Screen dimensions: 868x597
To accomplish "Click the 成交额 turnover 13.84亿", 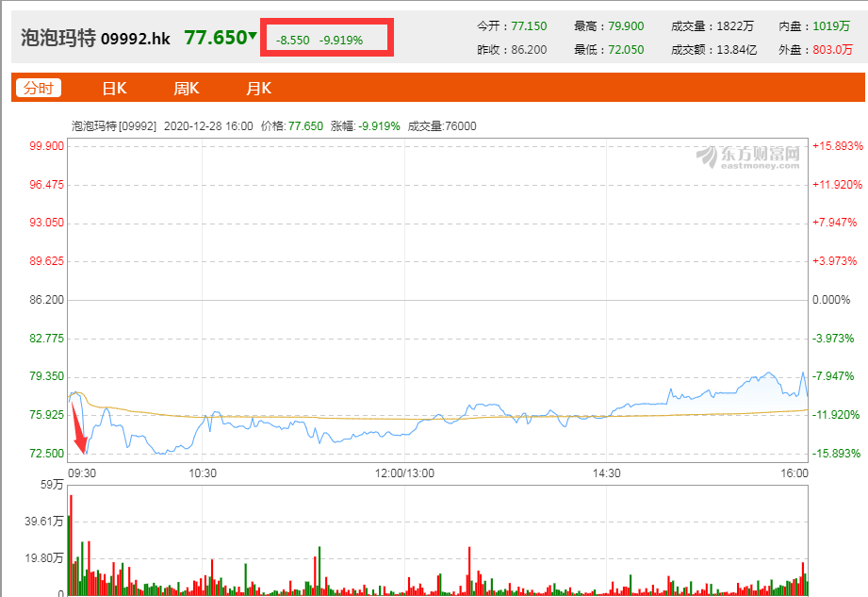I will tap(737, 50).
